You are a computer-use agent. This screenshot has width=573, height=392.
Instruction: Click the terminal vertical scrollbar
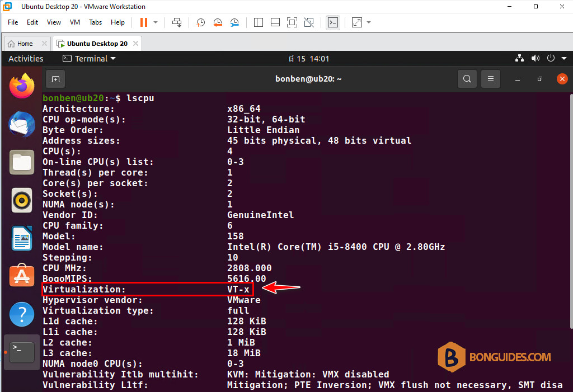[571, 211]
